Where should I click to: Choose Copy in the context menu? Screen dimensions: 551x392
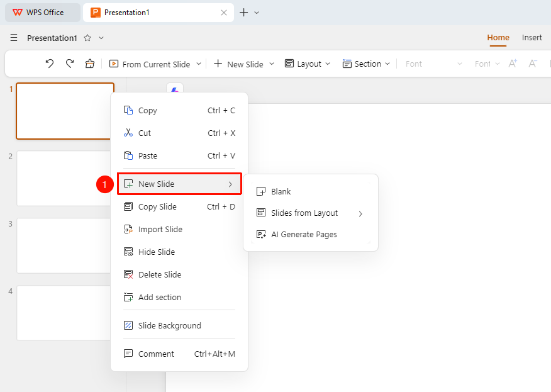[179, 110]
